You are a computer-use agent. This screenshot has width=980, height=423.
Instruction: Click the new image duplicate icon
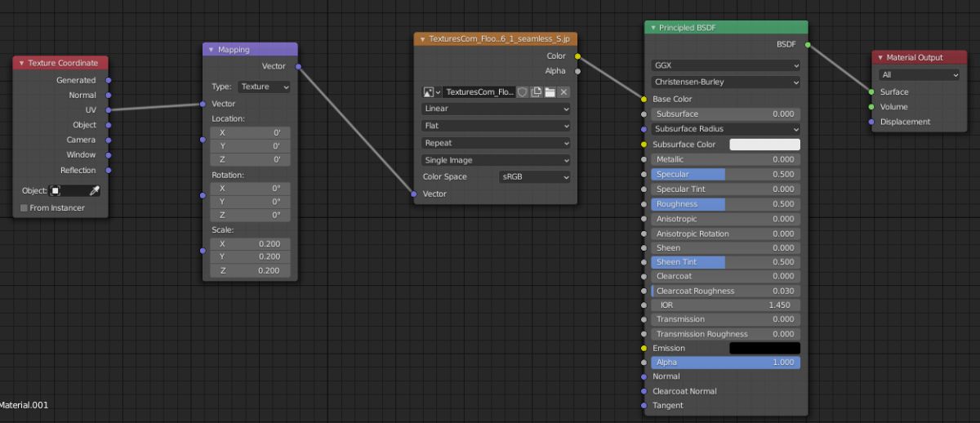coord(537,92)
